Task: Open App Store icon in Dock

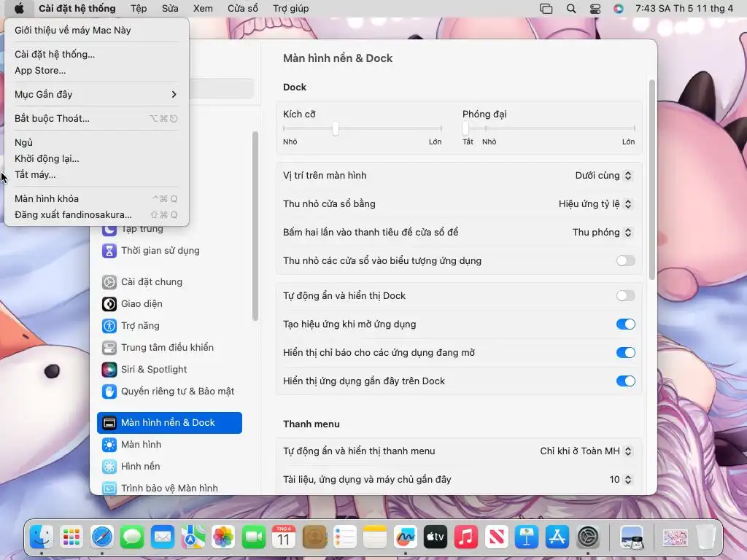Action: click(557, 537)
